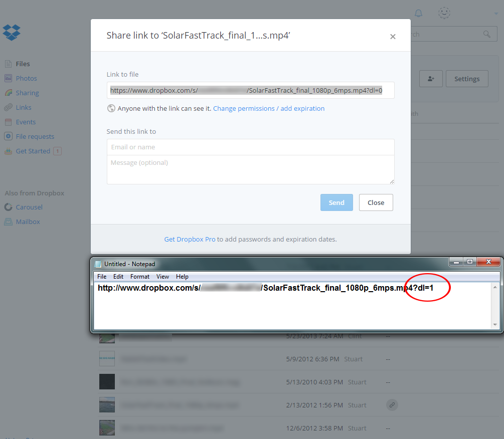Click the Email or name field

[x=250, y=147]
